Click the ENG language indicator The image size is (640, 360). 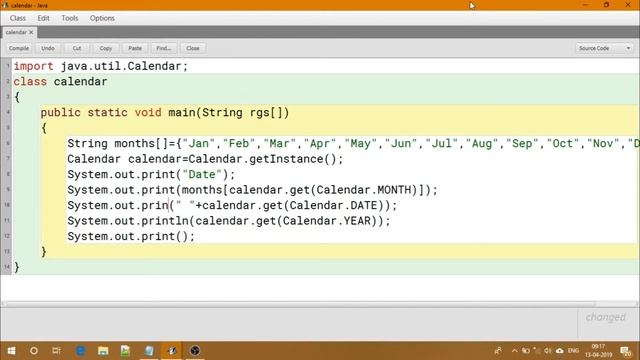pyautogui.click(x=573, y=351)
